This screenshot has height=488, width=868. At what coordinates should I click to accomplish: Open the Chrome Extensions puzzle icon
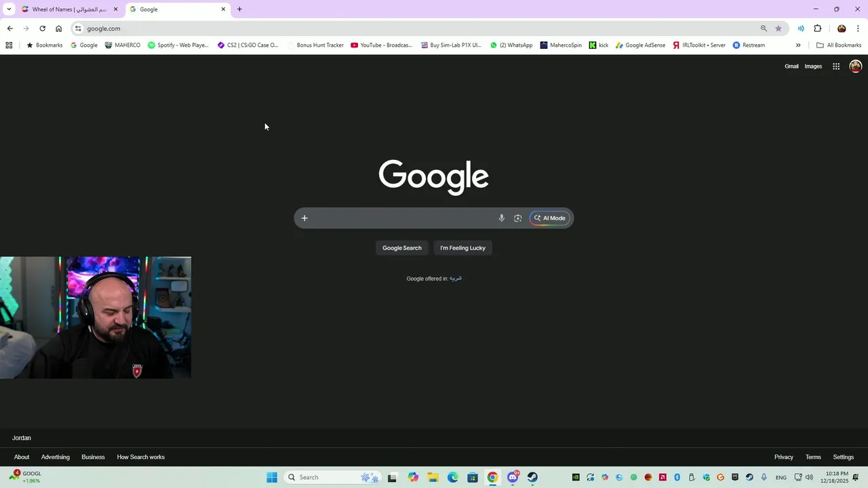coord(817,28)
